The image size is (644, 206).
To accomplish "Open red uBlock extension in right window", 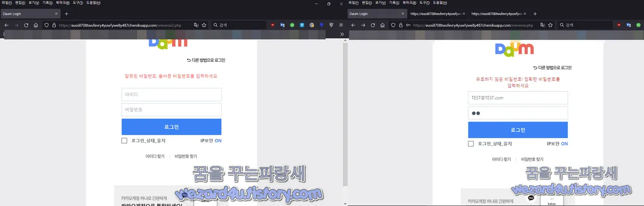I will 618,25.
